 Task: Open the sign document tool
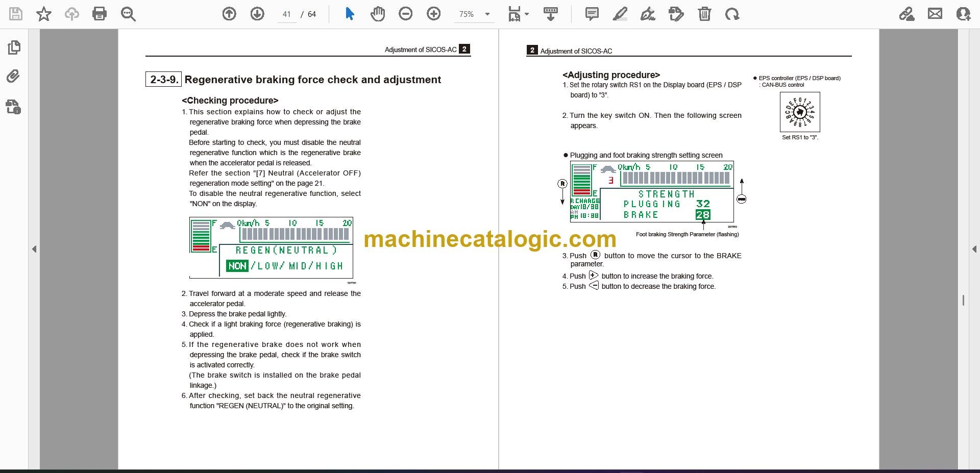pos(648,14)
